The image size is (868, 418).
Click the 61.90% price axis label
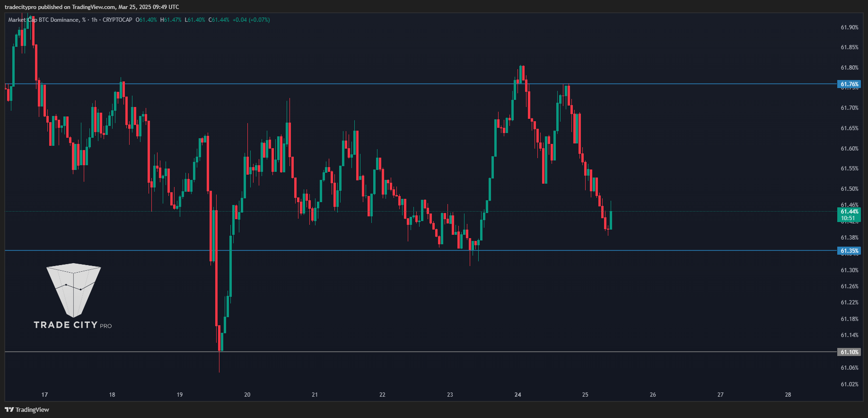pos(849,27)
